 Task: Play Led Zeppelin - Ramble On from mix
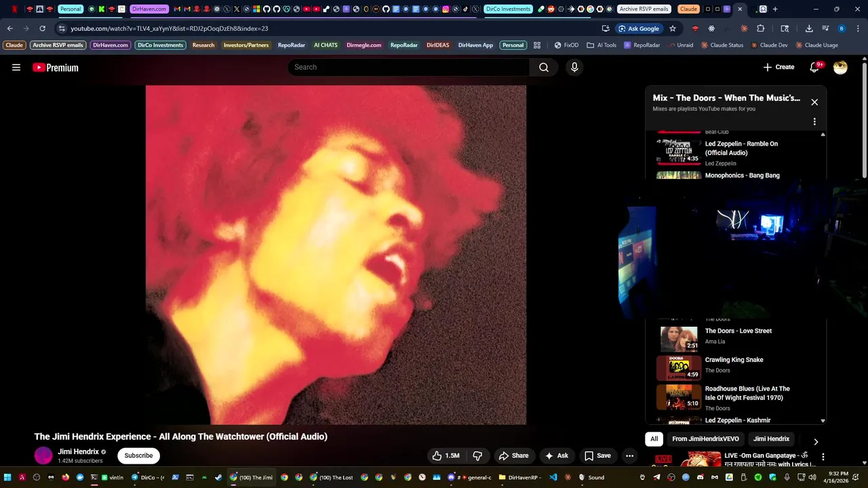click(741, 148)
